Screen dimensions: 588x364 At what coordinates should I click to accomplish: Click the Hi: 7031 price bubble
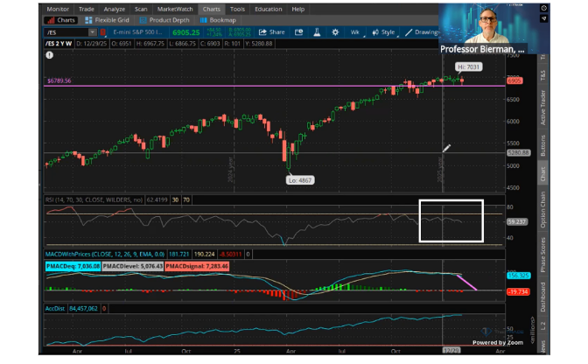pos(468,67)
